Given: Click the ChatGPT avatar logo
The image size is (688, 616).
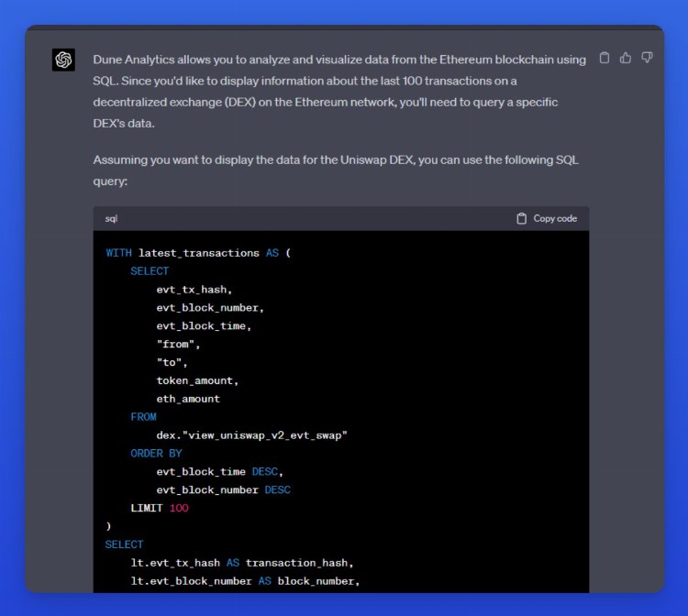Looking at the screenshot, I should 63,60.
